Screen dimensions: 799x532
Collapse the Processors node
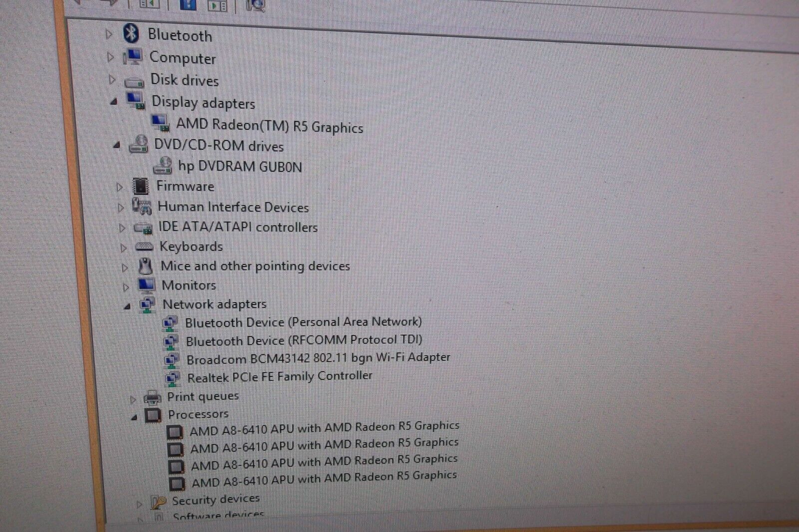click(134, 417)
